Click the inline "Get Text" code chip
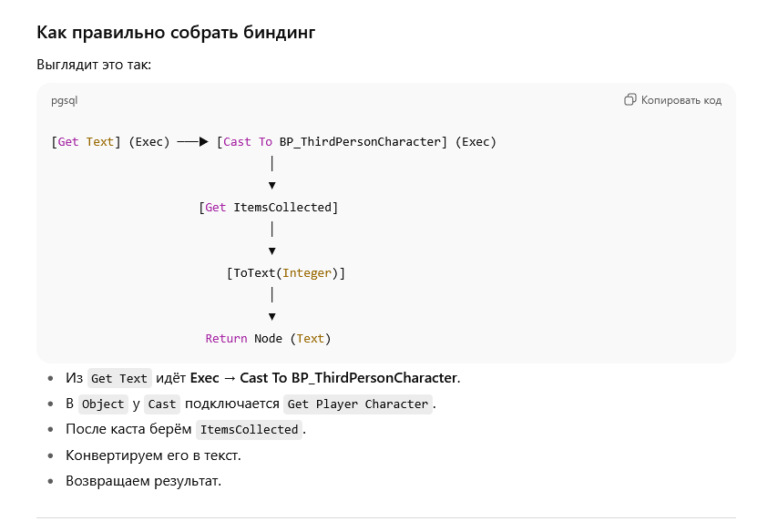The width and height of the screenshot is (778, 532). coord(119,378)
